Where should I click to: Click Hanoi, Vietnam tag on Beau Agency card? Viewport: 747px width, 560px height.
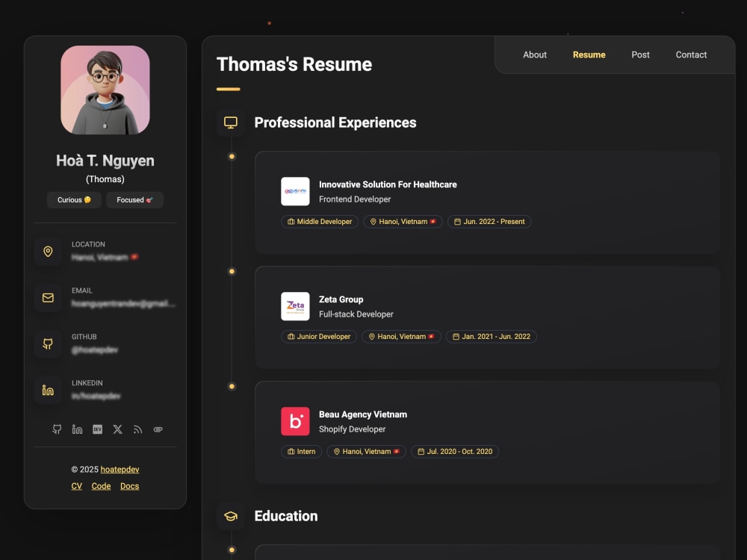(x=366, y=452)
